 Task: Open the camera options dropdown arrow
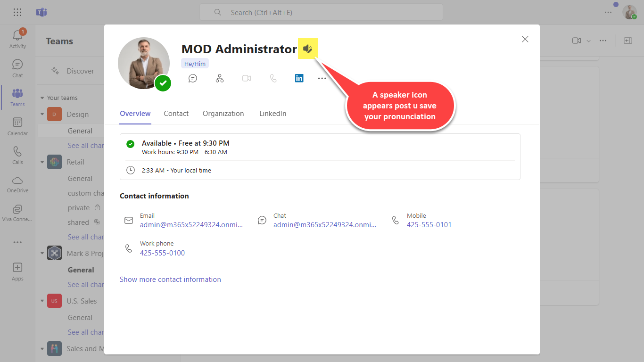pyautogui.click(x=588, y=41)
